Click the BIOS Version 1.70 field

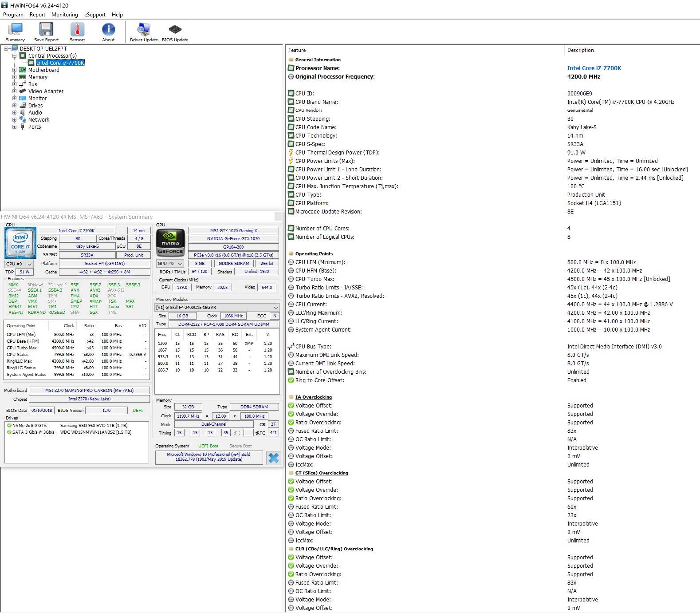tap(106, 411)
